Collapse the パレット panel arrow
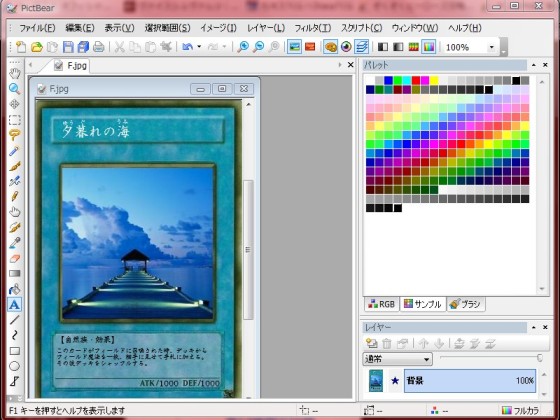The image size is (560, 420). pyautogui.click(x=534, y=65)
